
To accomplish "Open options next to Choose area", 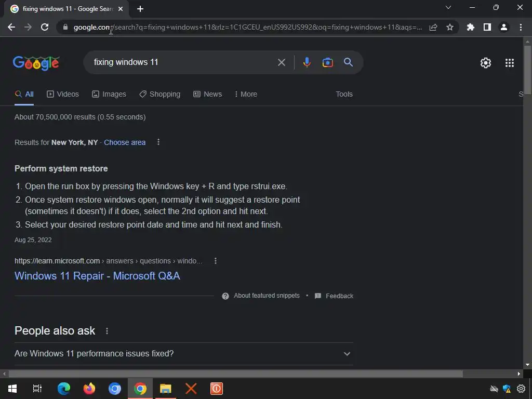I will coord(158,142).
